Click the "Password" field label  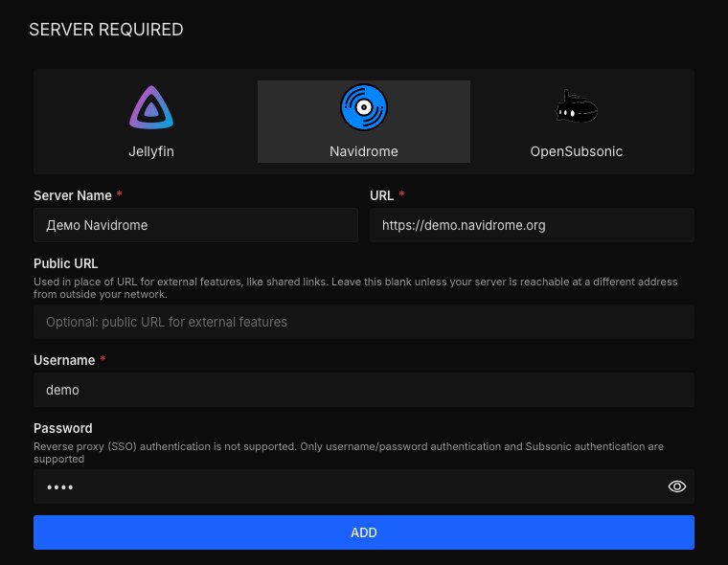pos(62,428)
